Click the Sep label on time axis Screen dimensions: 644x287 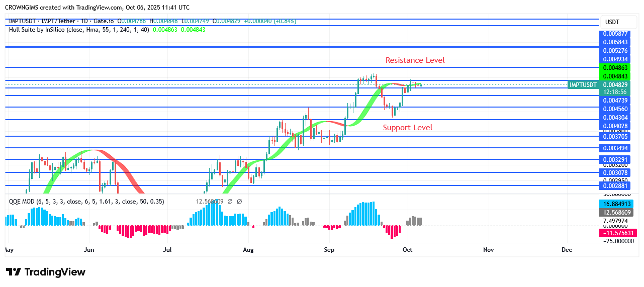tap(329, 249)
